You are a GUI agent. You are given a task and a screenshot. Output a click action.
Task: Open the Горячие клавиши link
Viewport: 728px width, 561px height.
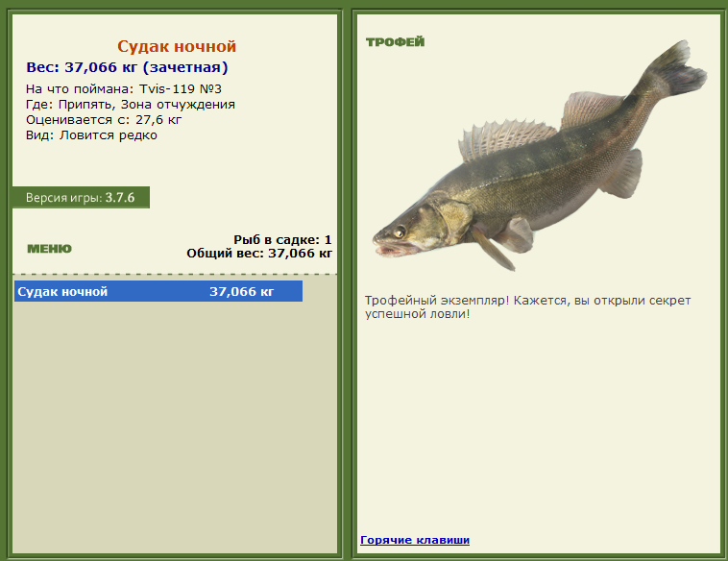click(415, 540)
